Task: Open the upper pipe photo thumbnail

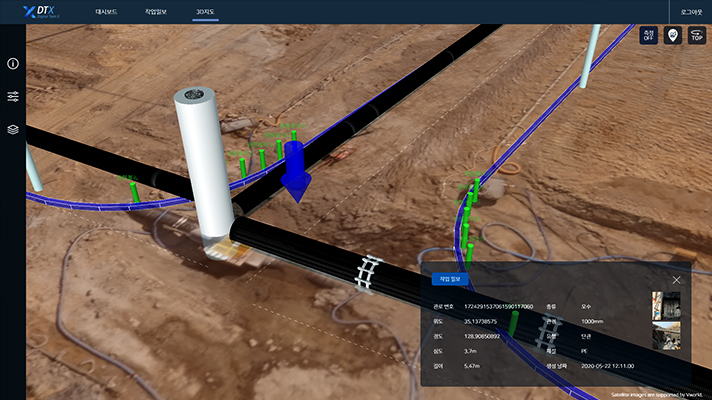Action: point(665,305)
